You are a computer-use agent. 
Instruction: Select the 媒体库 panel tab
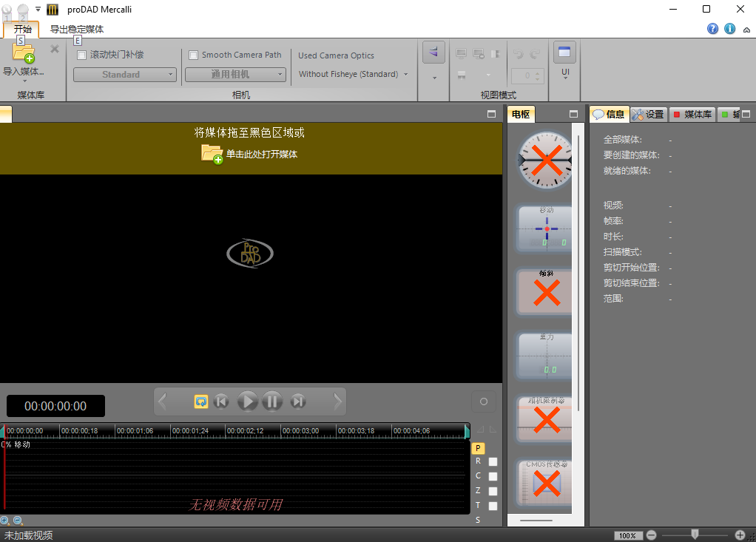tap(692, 114)
